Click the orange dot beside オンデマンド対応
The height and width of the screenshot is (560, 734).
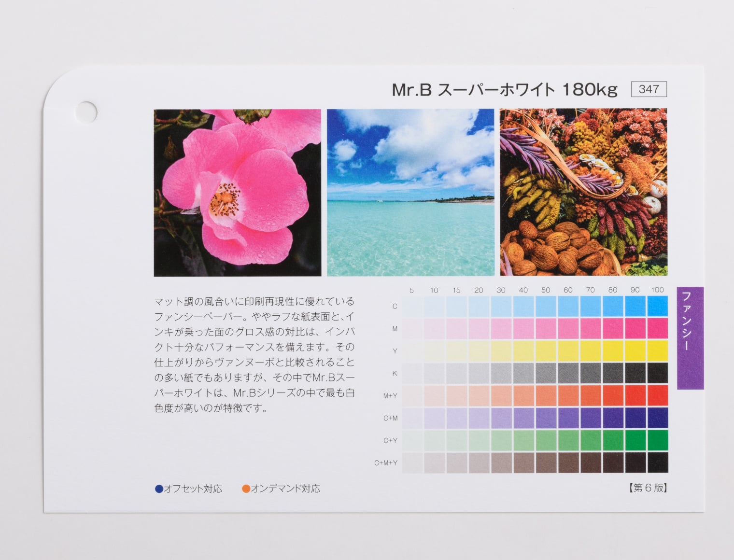(x=246, y=489)
